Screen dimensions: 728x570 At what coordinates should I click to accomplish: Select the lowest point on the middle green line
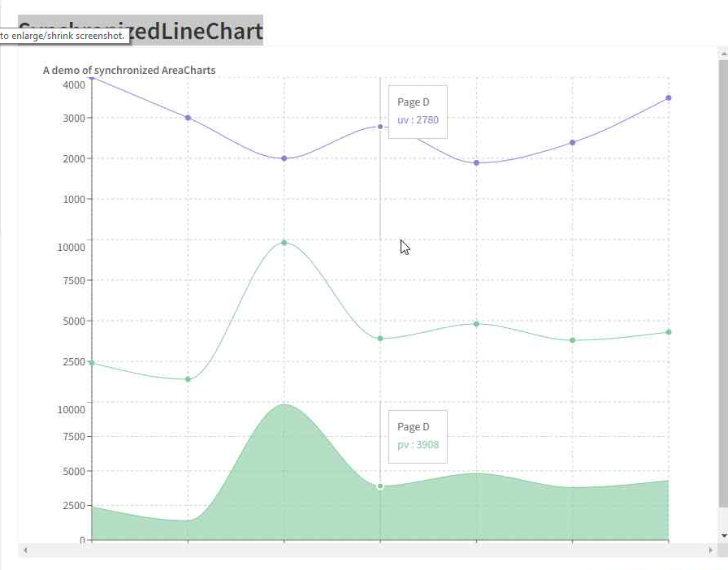[x=188, y=378]
